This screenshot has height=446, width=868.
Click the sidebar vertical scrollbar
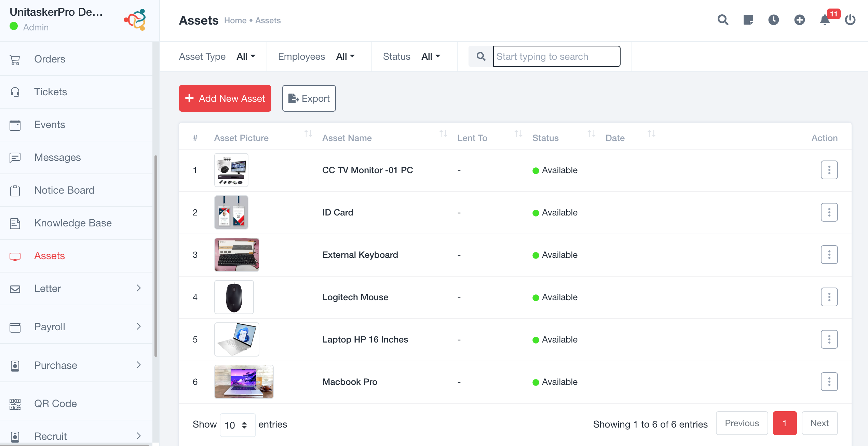(156, 256)
